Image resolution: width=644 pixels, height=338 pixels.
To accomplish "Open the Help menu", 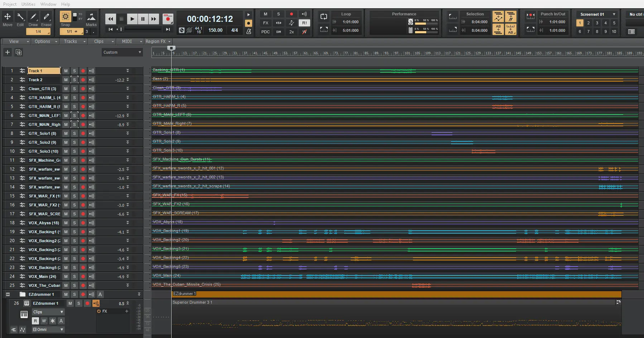I will click(66, 4).
